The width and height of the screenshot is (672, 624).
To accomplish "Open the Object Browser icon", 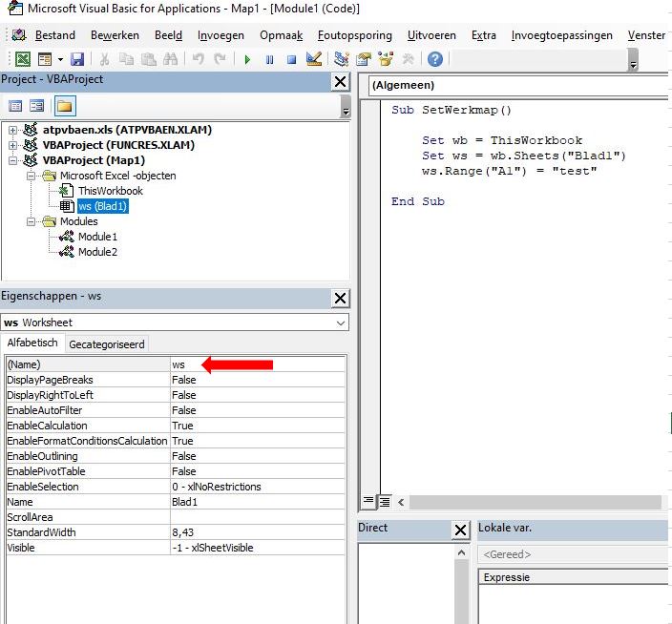I will (386, 60).
